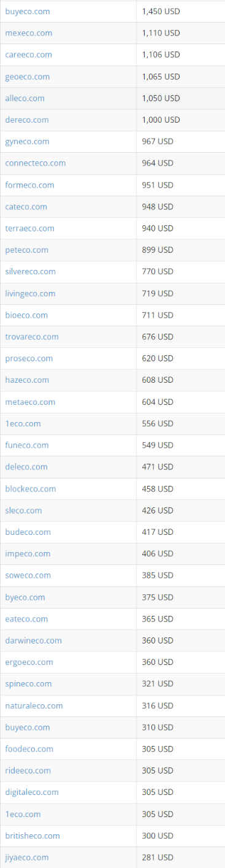Open digitaleco.com listing
This screenshot has width=225, height=868.
click(x=32, y=792)
